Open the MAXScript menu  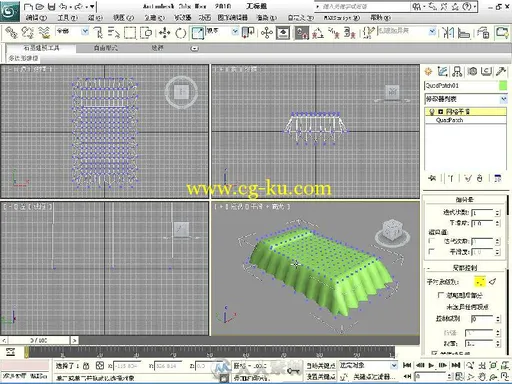tap(342, 18)
